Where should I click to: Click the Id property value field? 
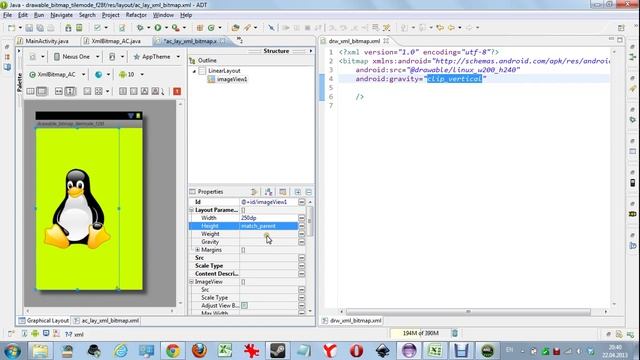(269, 202)
